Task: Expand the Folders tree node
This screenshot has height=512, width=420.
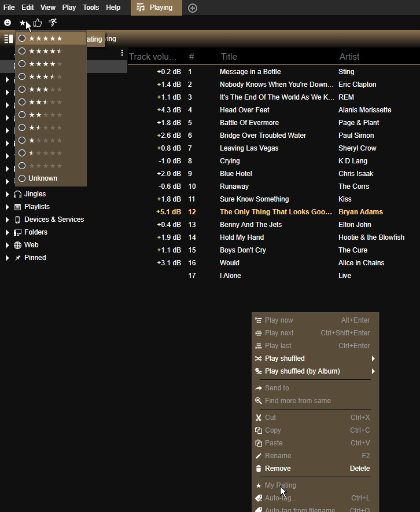Action: [7, 232]
